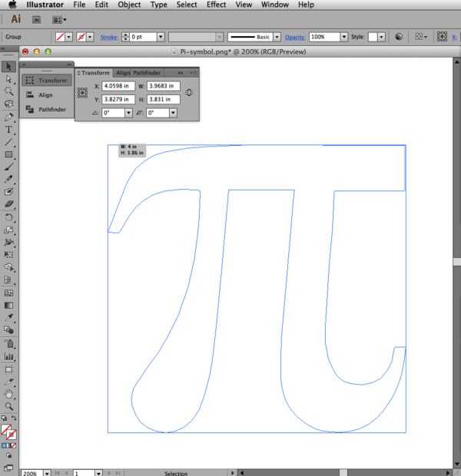Image resolution: width=461 pixels, height=476 pixels.
Task: Open the Opacity percentage dropdown arrow
Action: coord(343,37)
